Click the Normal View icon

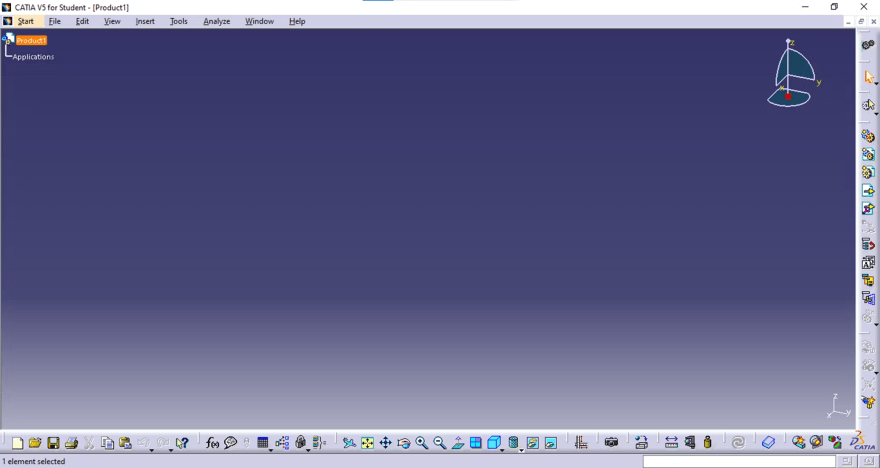pyautogui.click(x=458, y=443)
